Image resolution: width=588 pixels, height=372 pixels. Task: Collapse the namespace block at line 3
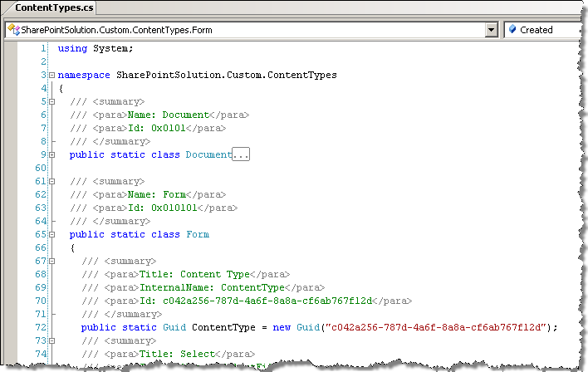coord(52,75)
